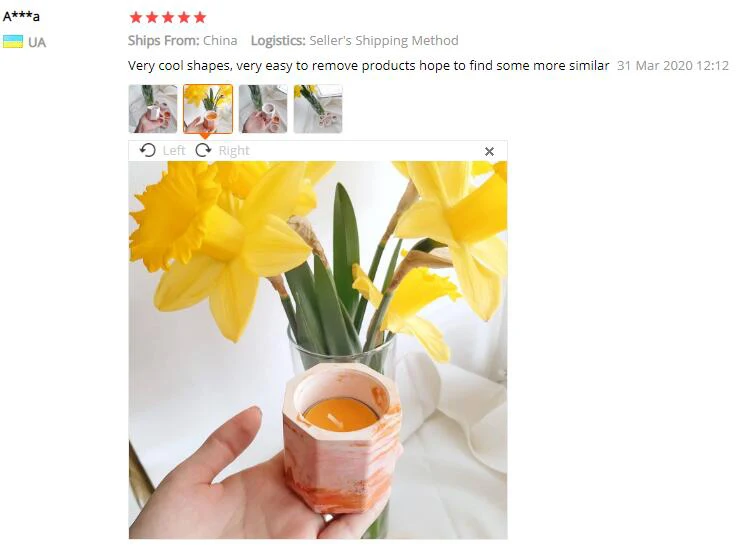Click the UA country code
Screen dimensions: 743x551
37,43
